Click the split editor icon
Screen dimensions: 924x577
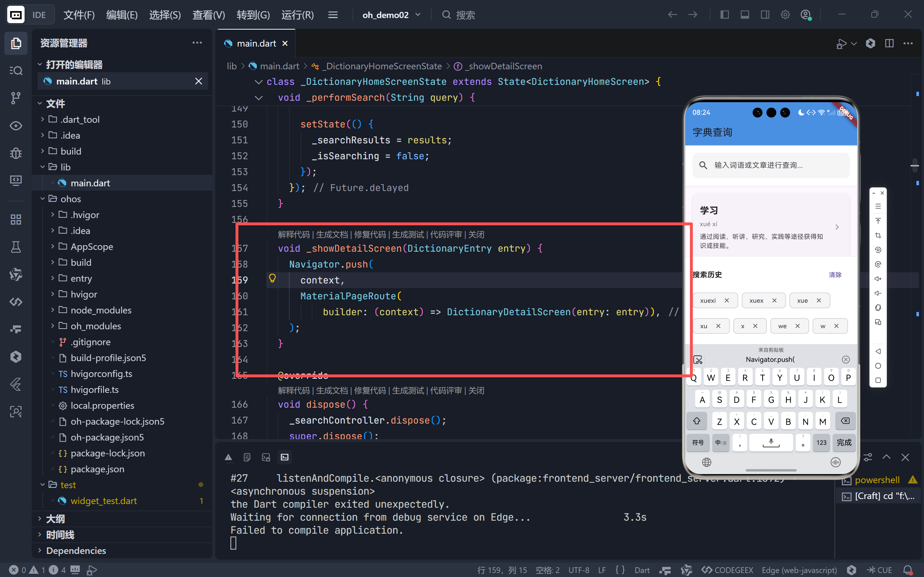click(889, 43)
